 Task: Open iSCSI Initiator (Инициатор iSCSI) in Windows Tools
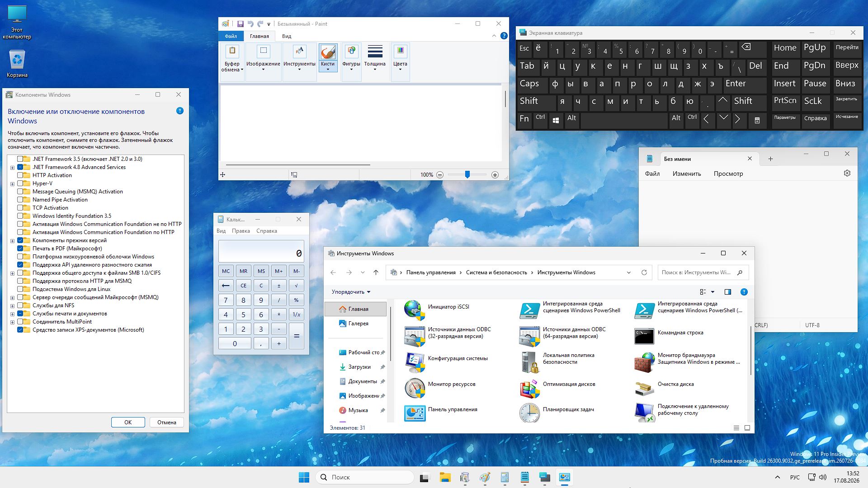pyautogui.click(x=415, y=310)
